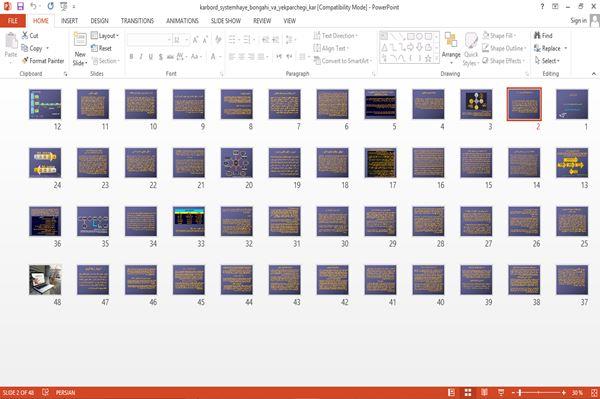Click the Format Painter tool
Viewport: 600px width, 399px height.
click(43, 61)
